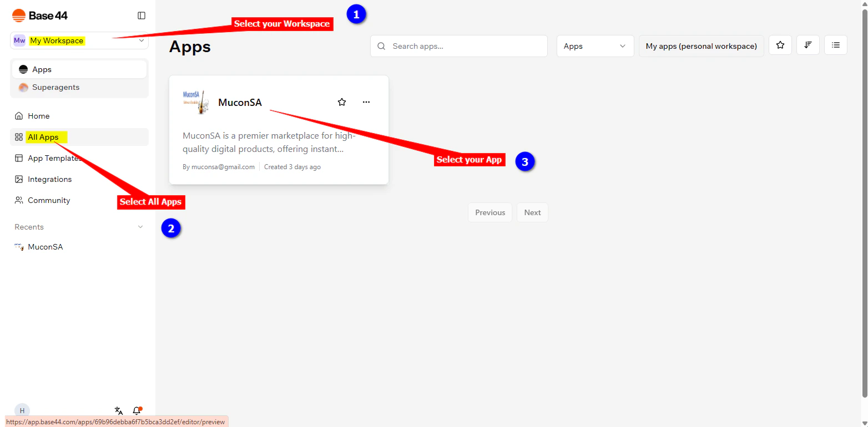Click My apps (personal workspace) button

click(x=702, y=46)
